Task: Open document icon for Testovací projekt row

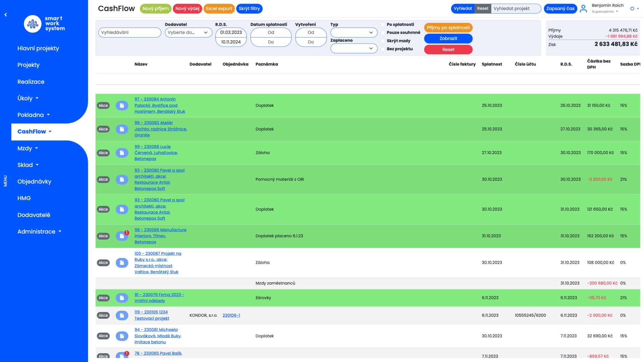Action: tap(122, 315)
